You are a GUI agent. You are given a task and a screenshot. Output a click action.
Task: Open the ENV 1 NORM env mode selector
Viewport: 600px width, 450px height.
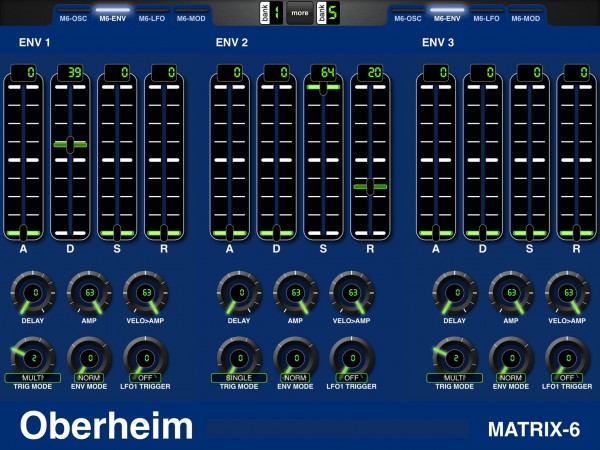click(89, 378)
